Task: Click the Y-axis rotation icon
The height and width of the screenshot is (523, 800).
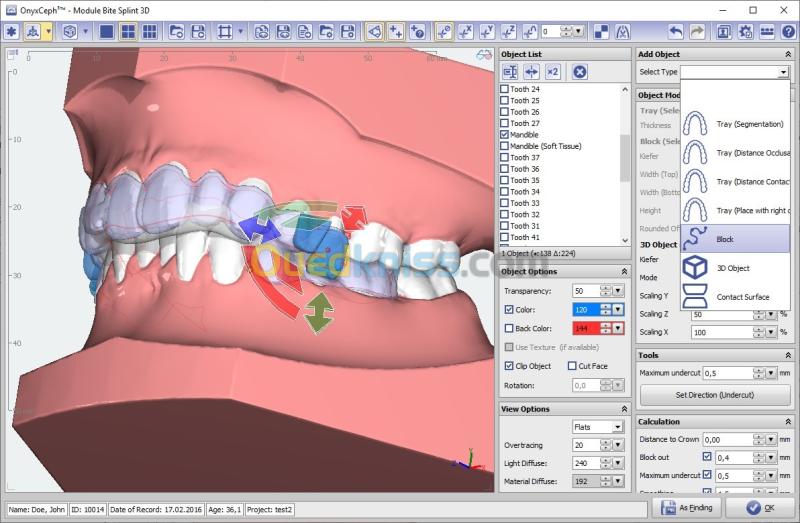Action: tap(487, 32)
